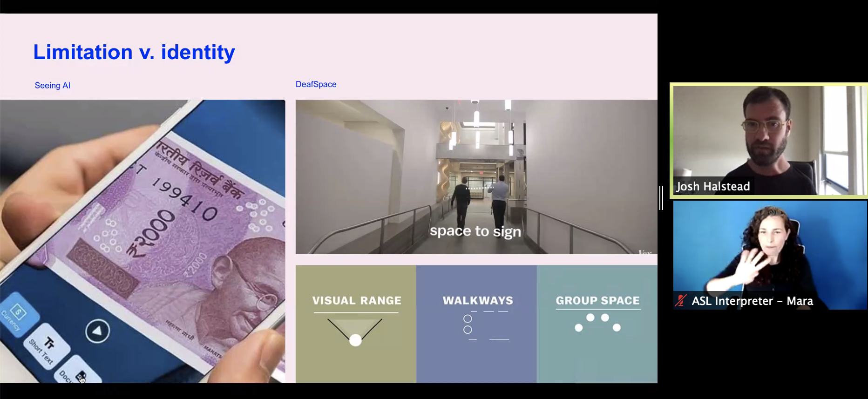Click ASL Interpreter Mara's video thumbnail

tap(770, 255)
